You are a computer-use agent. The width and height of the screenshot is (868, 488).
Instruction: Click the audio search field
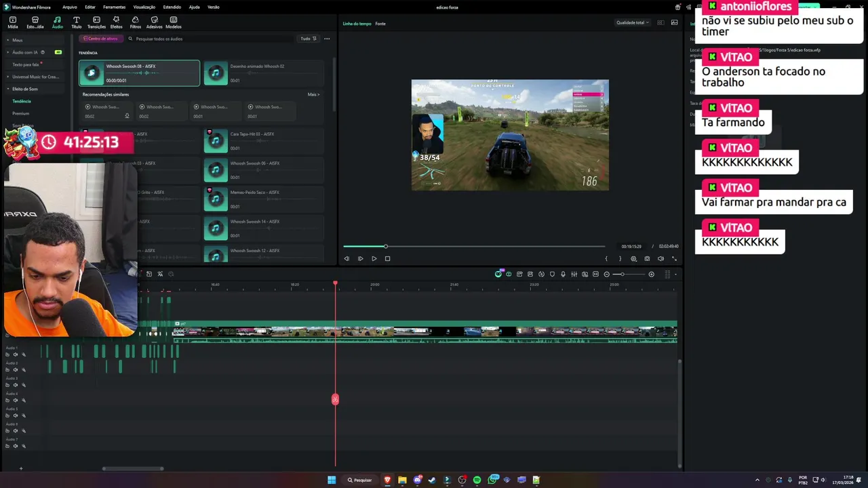pyautogui.click(x=210, y=39)
